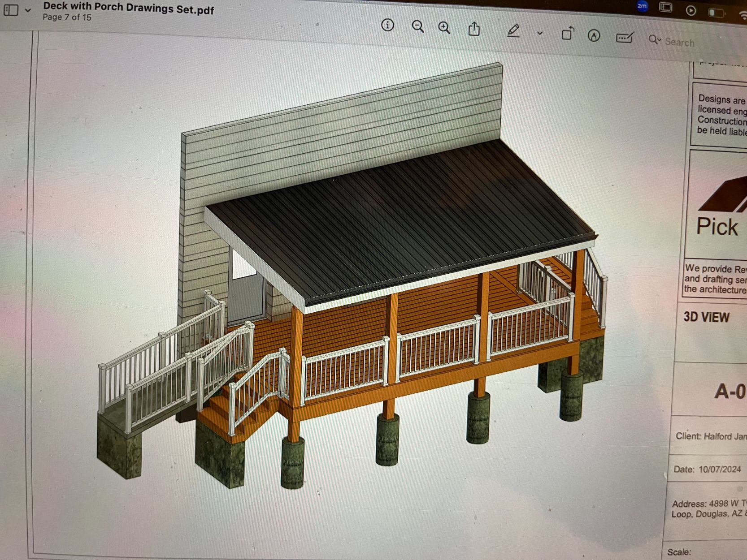Toggle the sidebar view button
The image size is (747, 560).
(x=11, y=10)
